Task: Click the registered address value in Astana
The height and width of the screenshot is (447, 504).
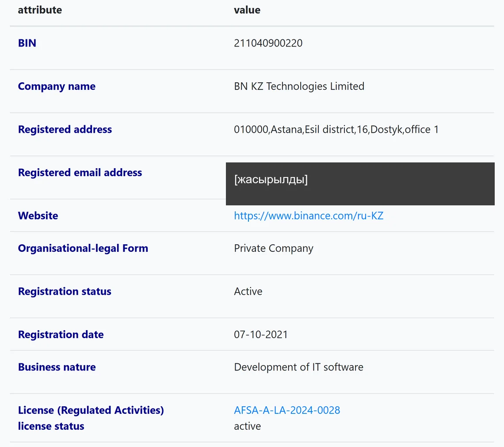Action: click(336, 129)
